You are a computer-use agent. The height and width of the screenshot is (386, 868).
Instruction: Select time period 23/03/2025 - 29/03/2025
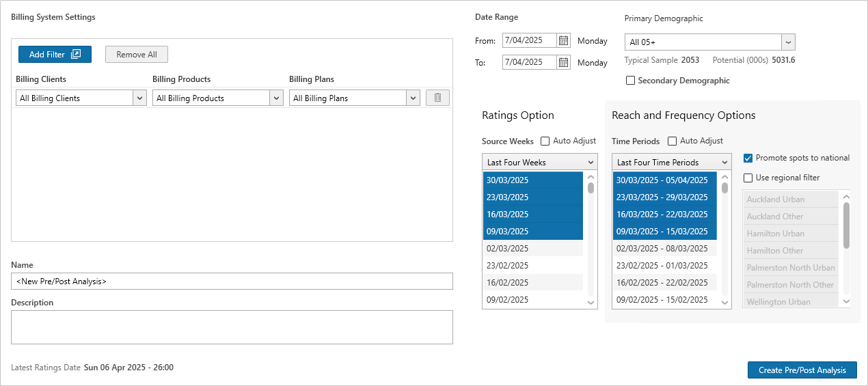click(x=665, y=197)
